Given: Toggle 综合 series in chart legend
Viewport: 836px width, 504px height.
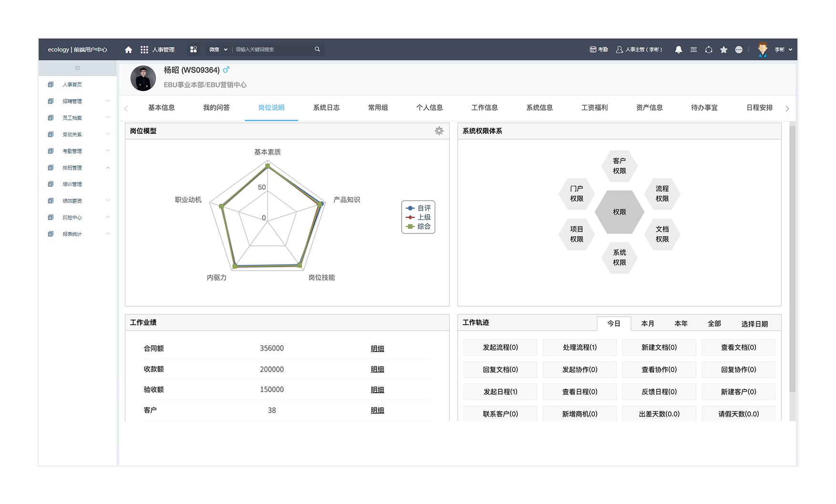Looking at the screenshot, I should click(x=418, y=226).
